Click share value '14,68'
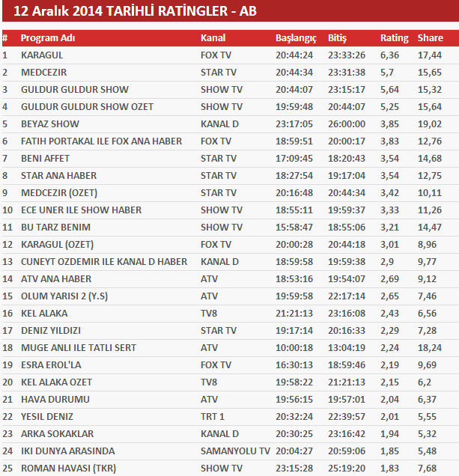 pos(430,159)
